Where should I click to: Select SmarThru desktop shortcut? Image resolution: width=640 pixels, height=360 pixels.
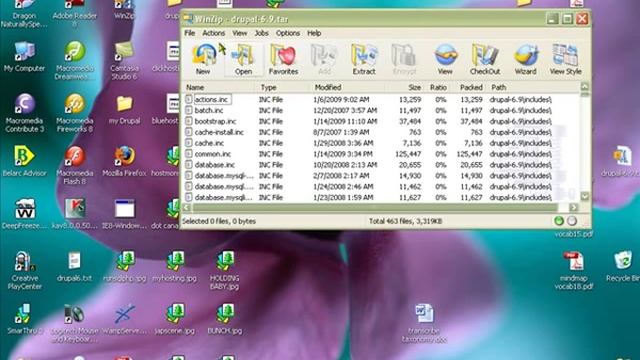[x=24, y=319]
